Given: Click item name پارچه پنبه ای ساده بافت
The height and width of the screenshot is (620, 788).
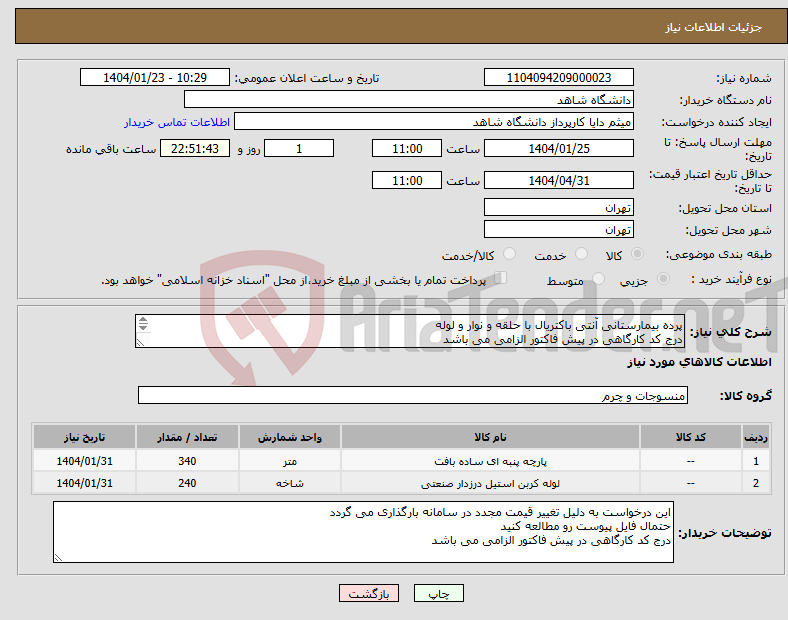Looking at the screenshot, I should coord(490,461).
